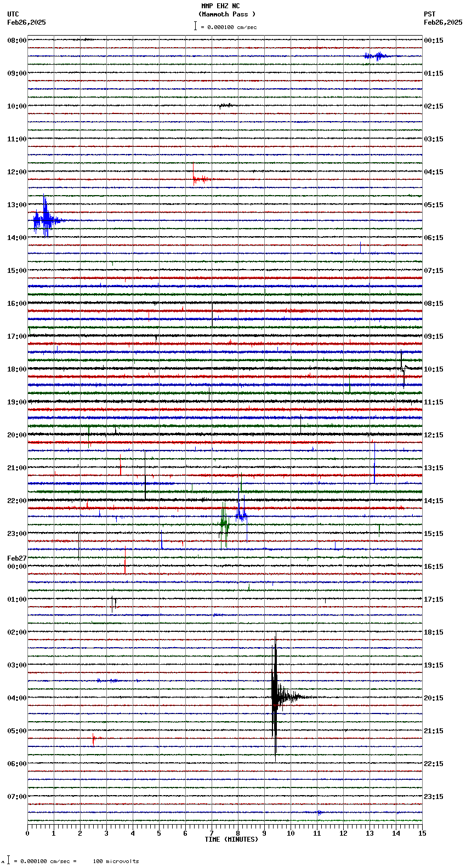
Task: Click the 20:15 PST row label
Action: point(434,698)
